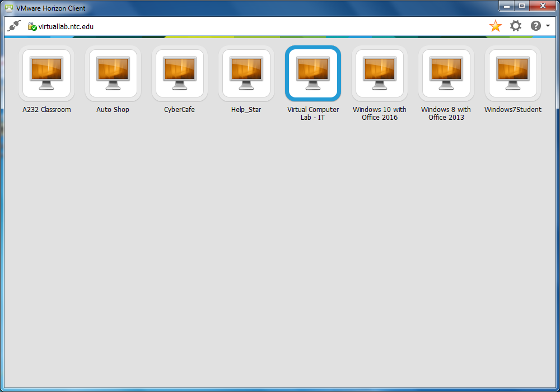Open help with the question mark icon

pos(535,26)
